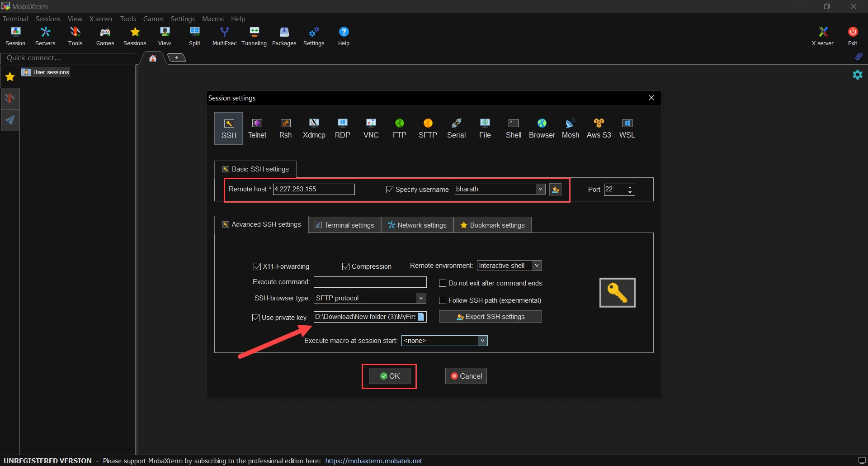Select the File session type
The image size is (868, 466).
coord(485,128)
